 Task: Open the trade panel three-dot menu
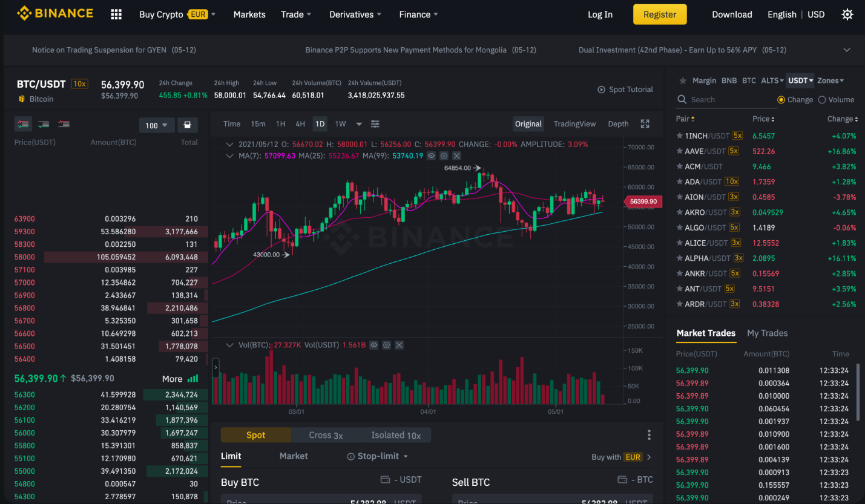[x=649, y=435]
